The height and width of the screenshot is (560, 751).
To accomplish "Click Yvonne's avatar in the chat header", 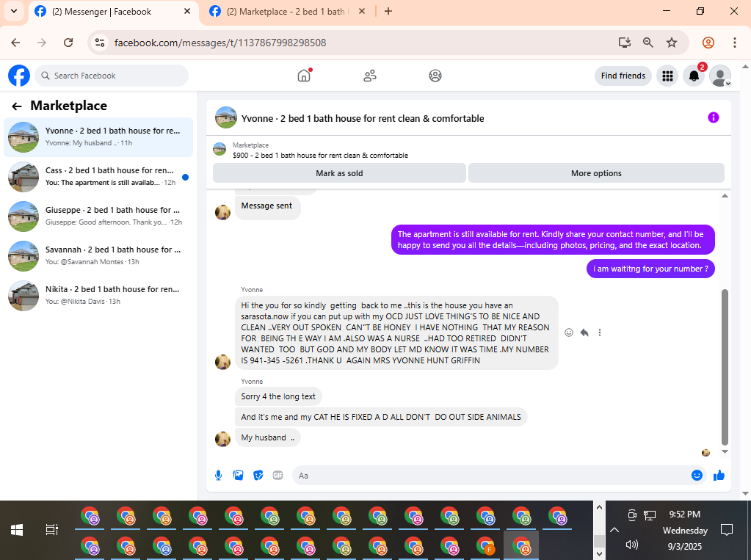I will tap(225, 118).
